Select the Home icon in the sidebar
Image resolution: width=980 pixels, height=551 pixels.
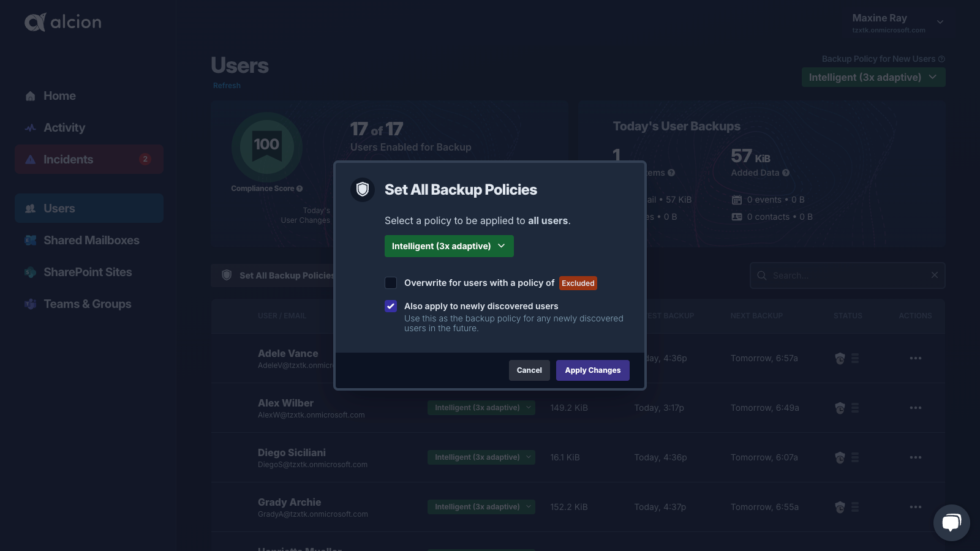pos(29,96)
